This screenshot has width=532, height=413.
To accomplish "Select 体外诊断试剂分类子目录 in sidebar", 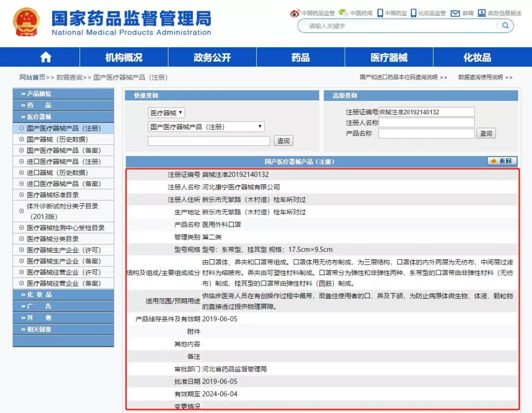I will (63, 211).
